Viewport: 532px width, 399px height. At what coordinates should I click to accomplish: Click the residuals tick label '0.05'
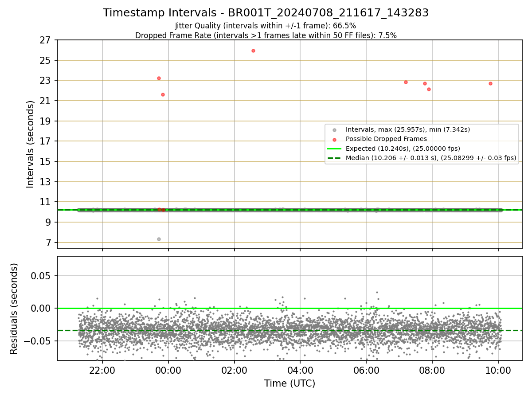[x=42, y=276]
